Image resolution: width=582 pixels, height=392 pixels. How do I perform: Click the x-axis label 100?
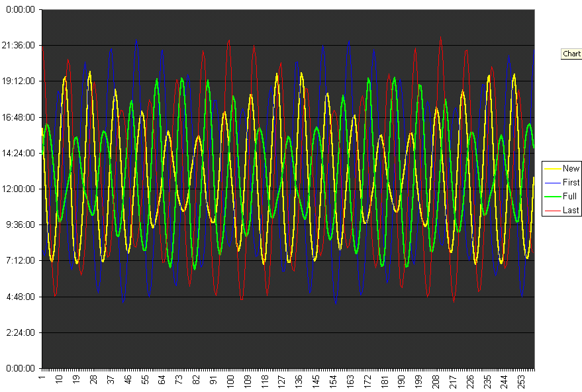[230, 381]
